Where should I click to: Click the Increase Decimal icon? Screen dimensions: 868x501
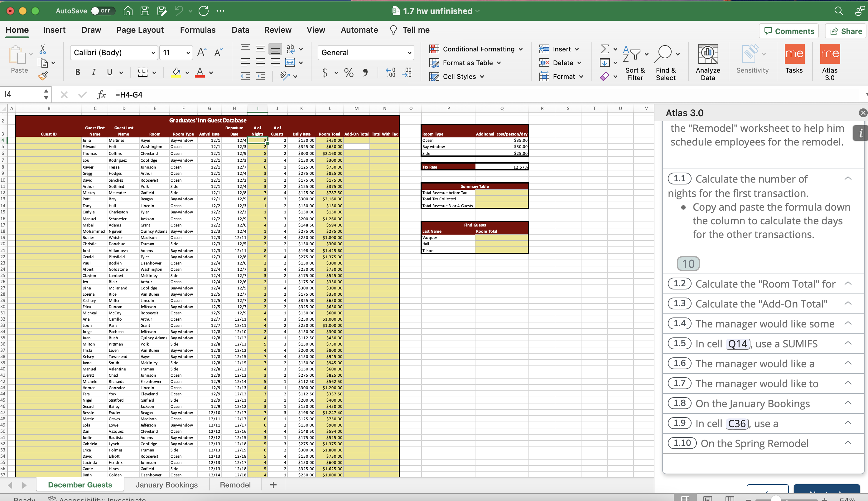click(x=390, y=72)
